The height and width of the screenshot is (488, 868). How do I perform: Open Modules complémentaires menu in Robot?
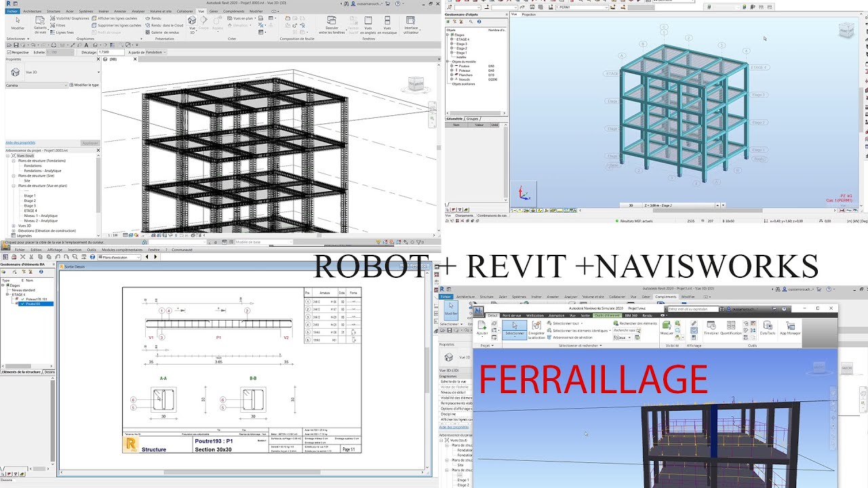[122, 249]
